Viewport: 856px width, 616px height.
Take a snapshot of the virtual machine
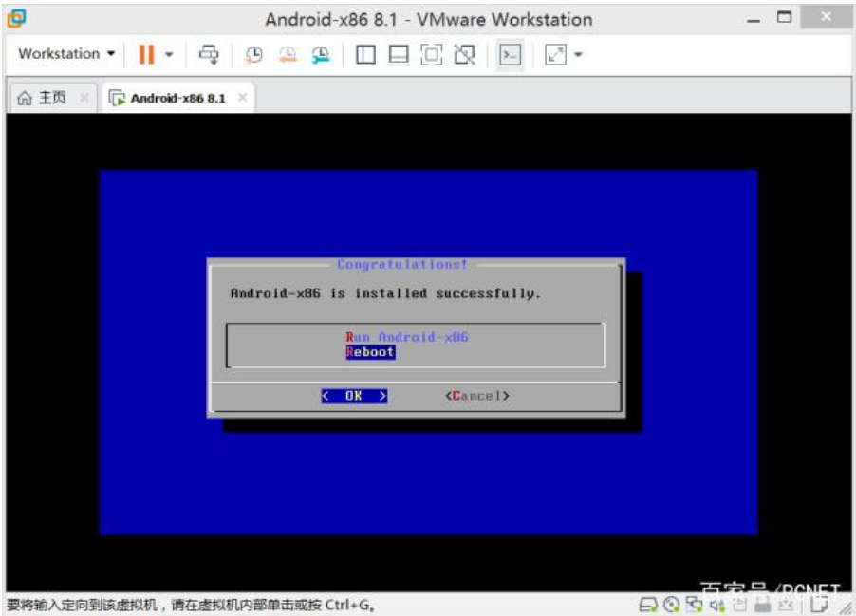253,54
